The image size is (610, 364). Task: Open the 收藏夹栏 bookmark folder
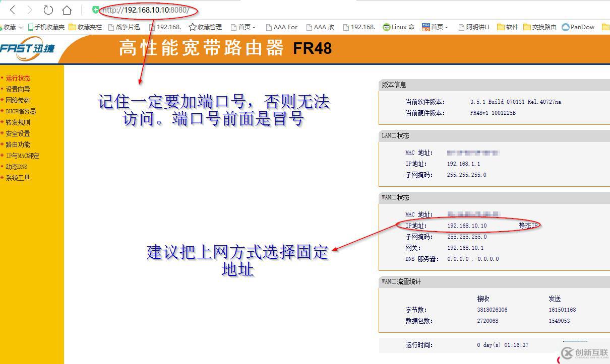(x=85, y=27)
